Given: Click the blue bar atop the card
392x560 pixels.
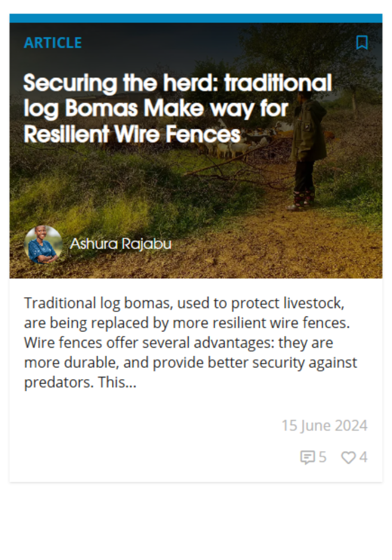Looking at the screenshot, I should tap(196, 18).
